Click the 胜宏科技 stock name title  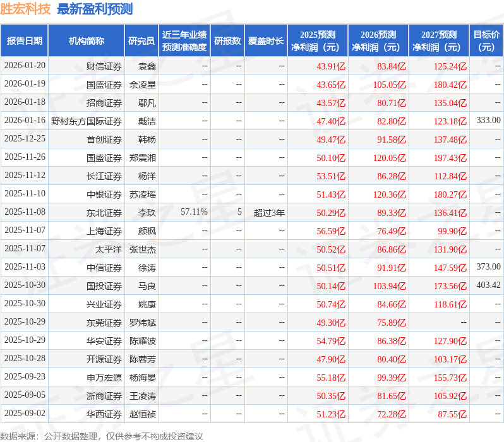(26, 9)
